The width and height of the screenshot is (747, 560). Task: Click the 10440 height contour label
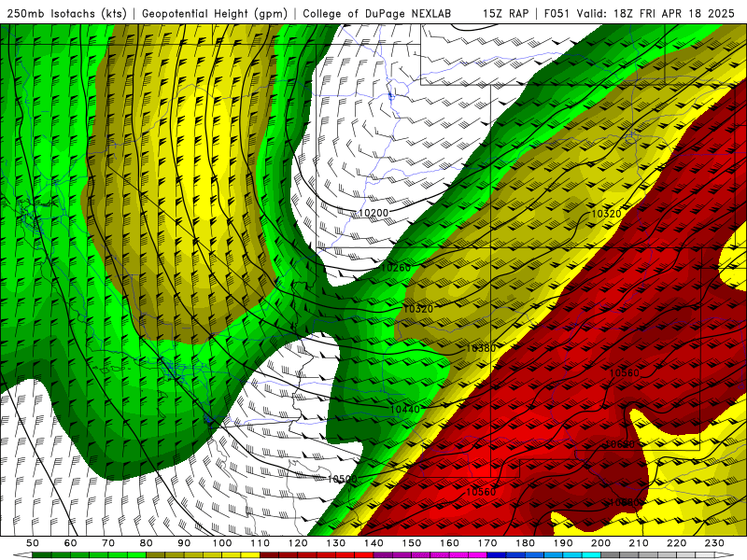[x=405, y=409]
